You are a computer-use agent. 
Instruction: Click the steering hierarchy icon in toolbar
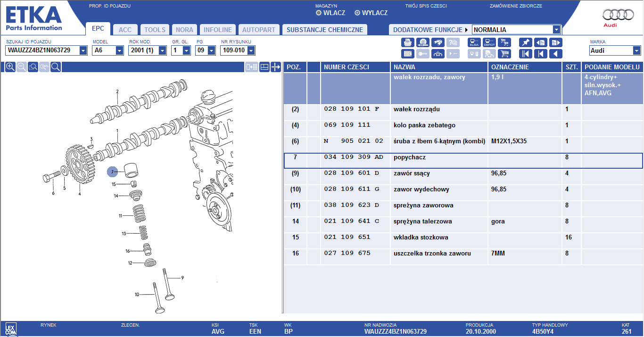click(x=438, y=54)
